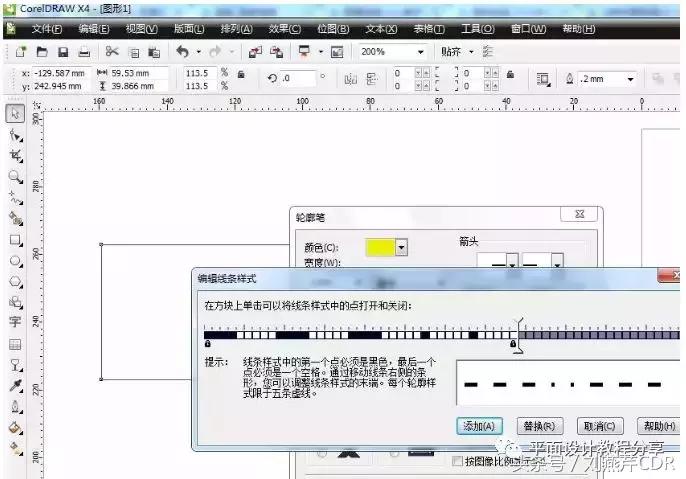This screenshot has height=479, width=686.
Task: Click the Import icon in toolbar
Action: tap(256, 52)
